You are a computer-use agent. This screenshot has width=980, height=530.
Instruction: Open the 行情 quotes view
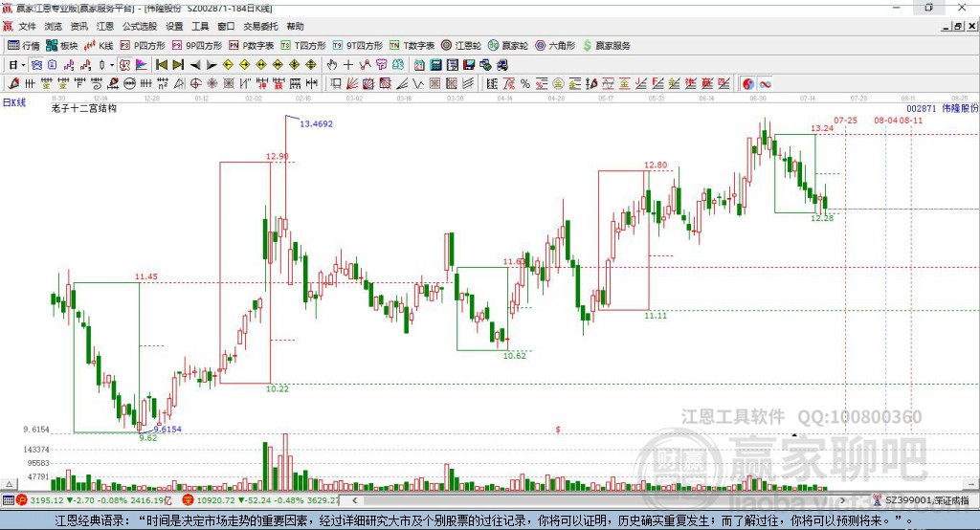[23, 46]
